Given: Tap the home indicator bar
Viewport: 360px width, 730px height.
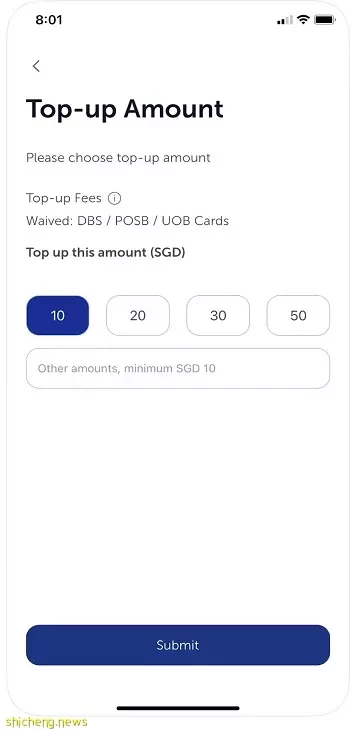Looking at the screenshot, I should (178, 708).
